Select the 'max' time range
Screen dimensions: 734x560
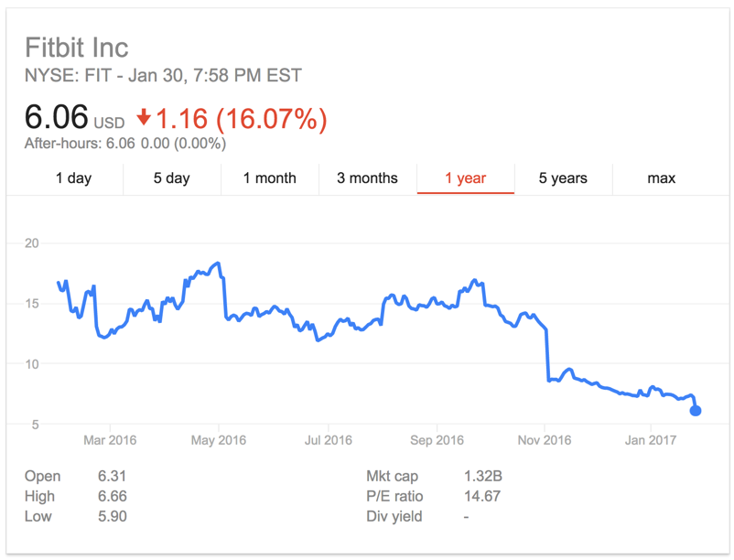tap(661, 178)
